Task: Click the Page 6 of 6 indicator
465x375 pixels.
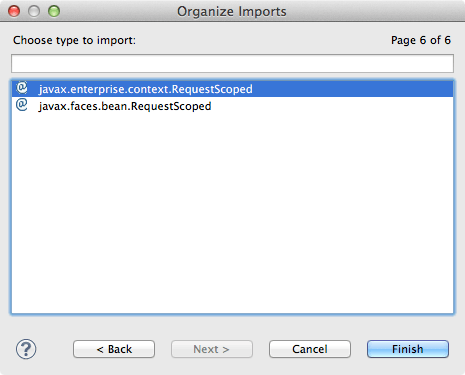Action: (421, 40)
